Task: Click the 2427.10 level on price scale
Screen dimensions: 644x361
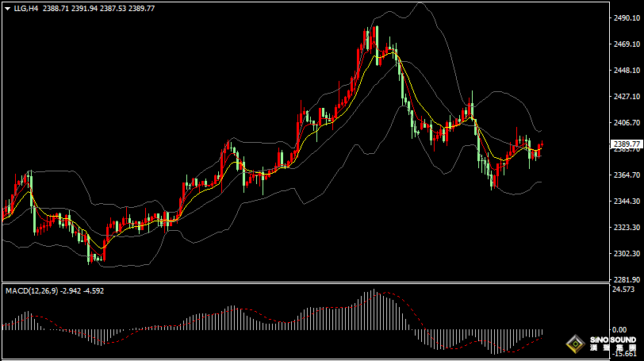Action: click(627, 97)
